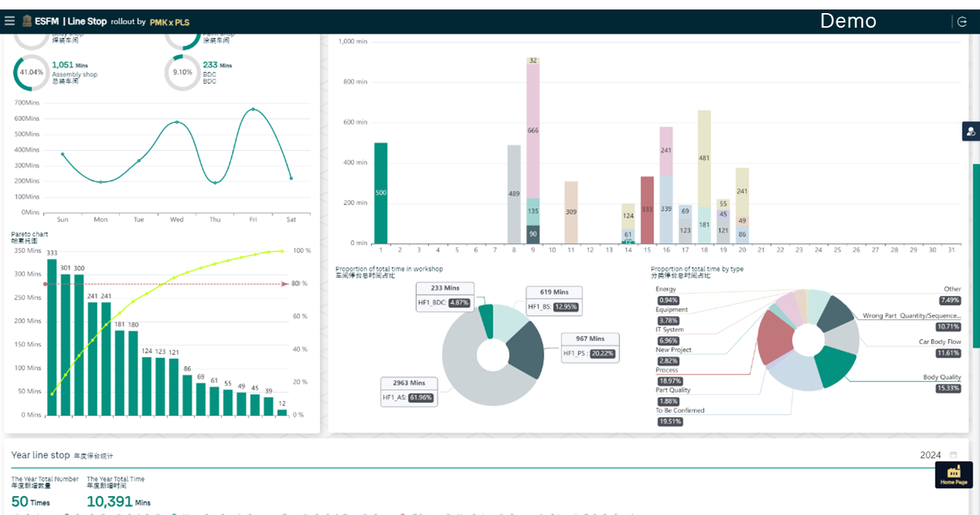Open the calendar icon beside 2024
The height and width of the screenshot is (515, 980).
click(x=953, y=455)
